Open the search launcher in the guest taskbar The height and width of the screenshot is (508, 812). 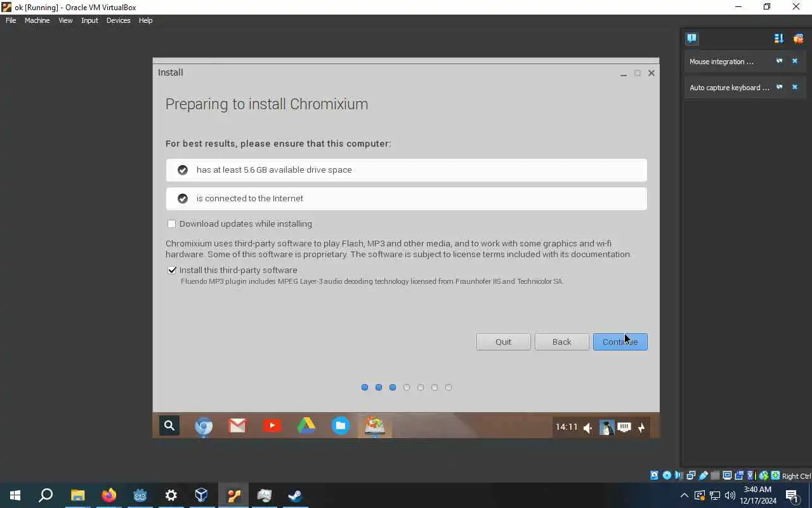point(169,426)
